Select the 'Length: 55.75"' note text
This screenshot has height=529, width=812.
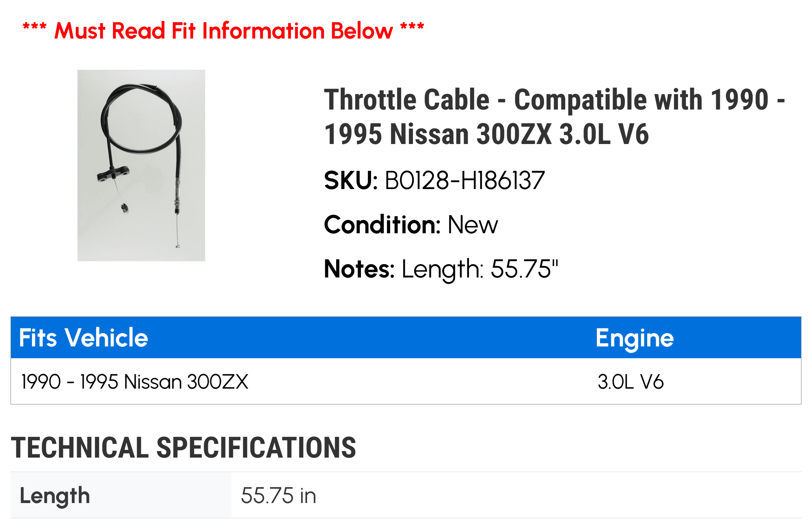tap(480, 269)
